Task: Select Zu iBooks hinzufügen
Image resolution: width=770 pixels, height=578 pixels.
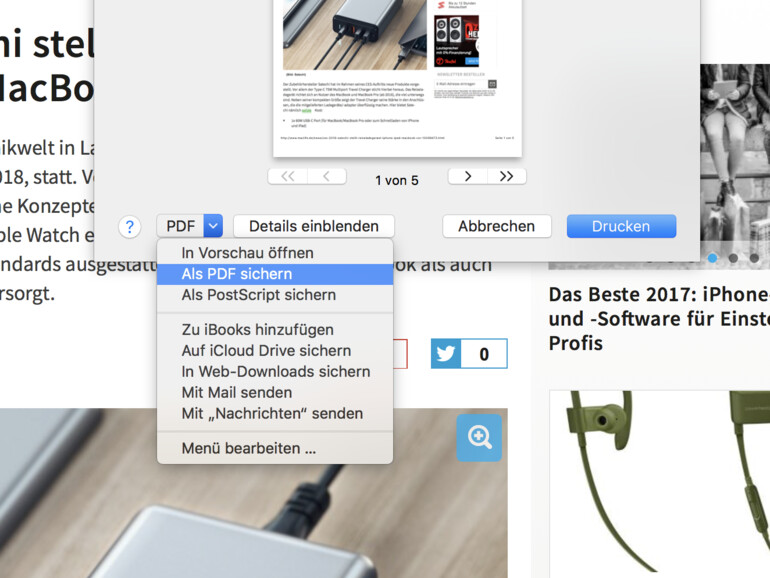Action: [275, 330]
